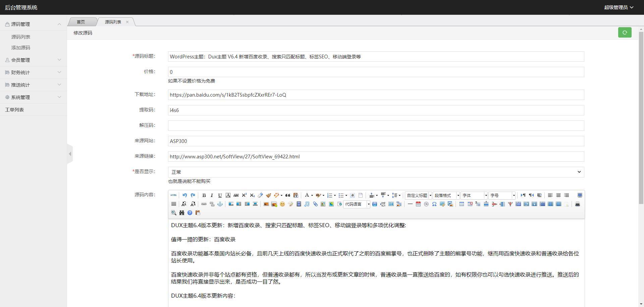
Task: Click the insert table icon
Action: (462, 204)
